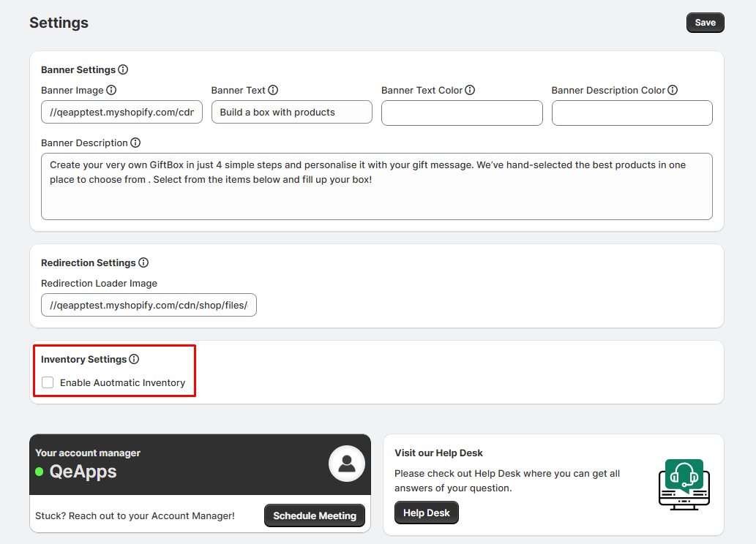Viewport: 756px width, 544px height.
Task: Click the info icon beside Banner Text Color
Action: (470, 91)
